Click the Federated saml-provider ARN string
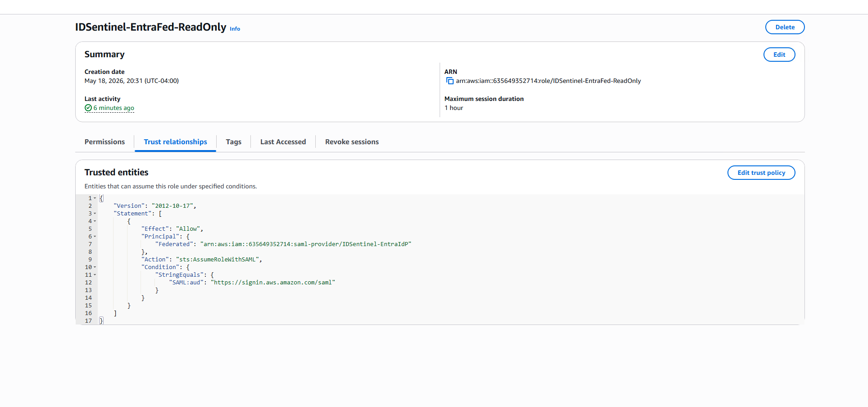The height and width of the screenshot is (407, 868). (306, 244)
